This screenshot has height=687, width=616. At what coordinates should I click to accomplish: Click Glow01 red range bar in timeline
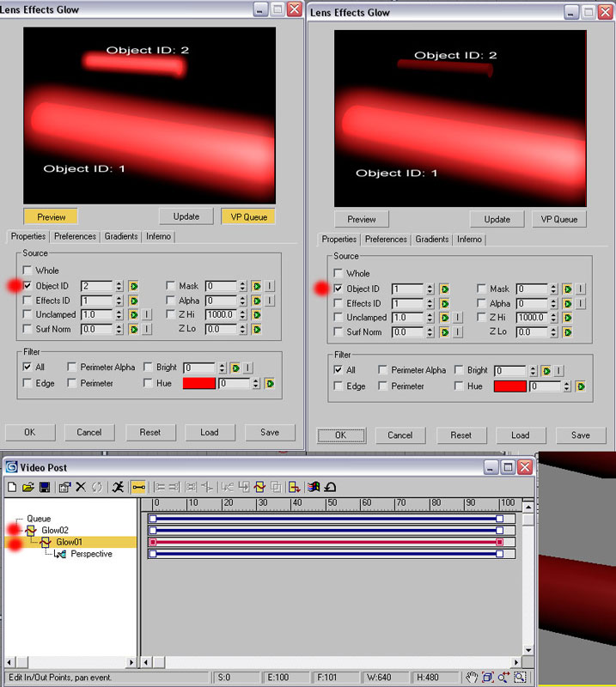[326, 543]
